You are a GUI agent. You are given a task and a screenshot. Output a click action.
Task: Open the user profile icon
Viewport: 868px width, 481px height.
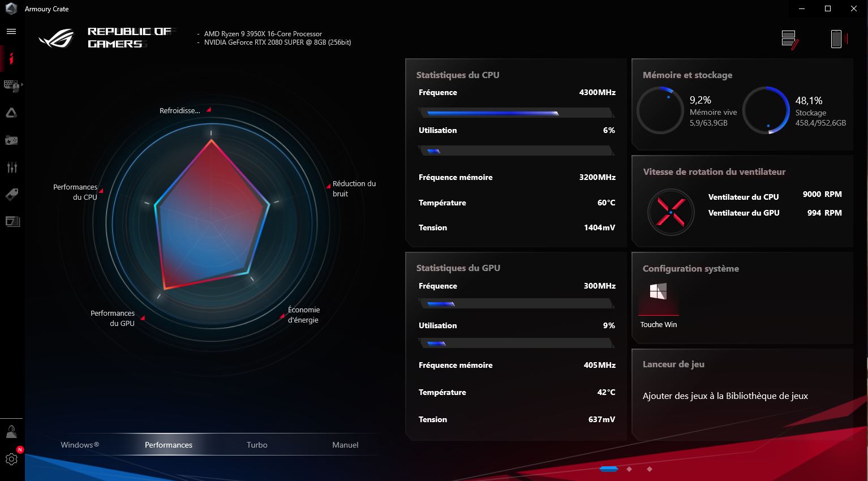click(x=11, y=432)
